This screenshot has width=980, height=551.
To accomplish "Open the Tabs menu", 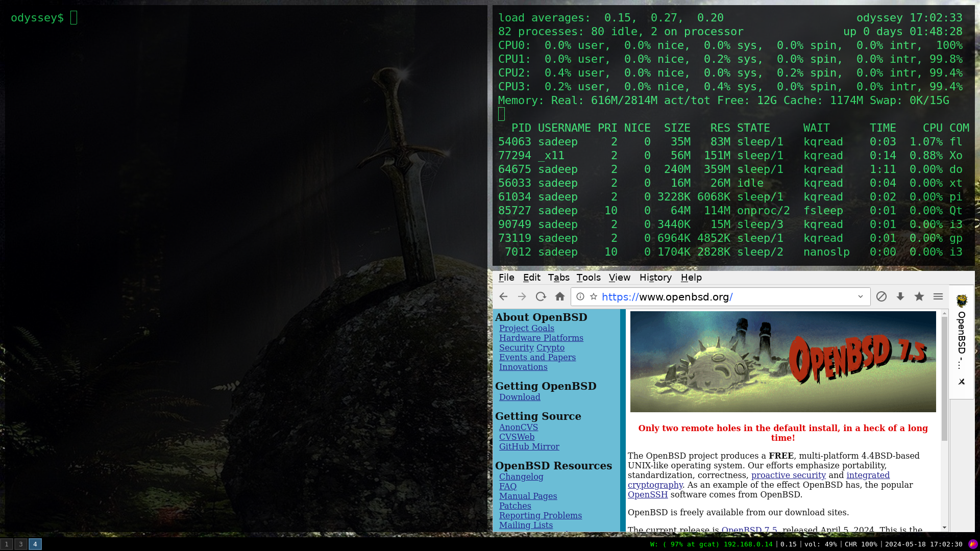I will [558, 278].
